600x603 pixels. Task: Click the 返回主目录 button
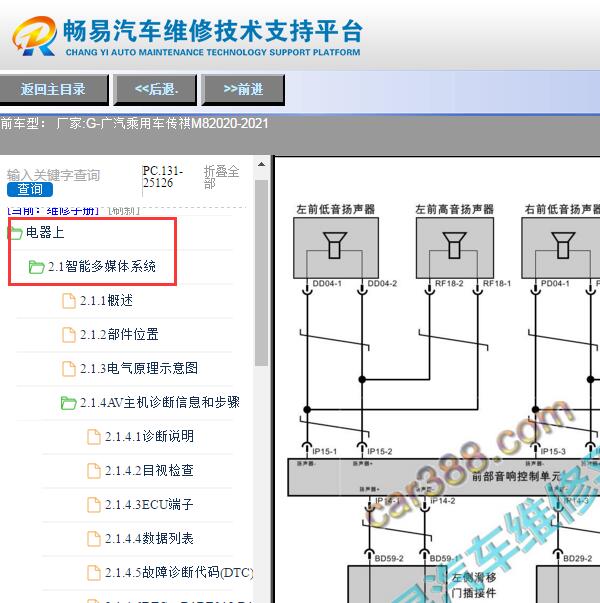tap(53, 90)
